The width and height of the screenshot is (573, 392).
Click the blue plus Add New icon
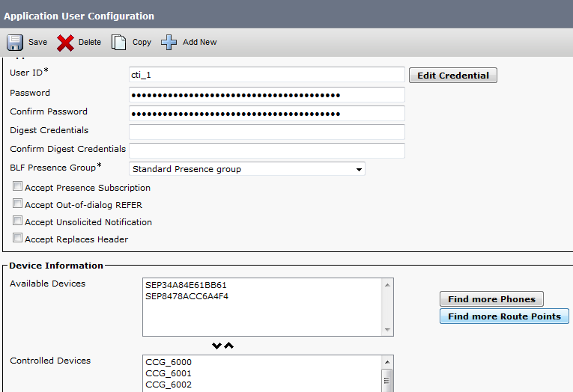pos(169,42)
